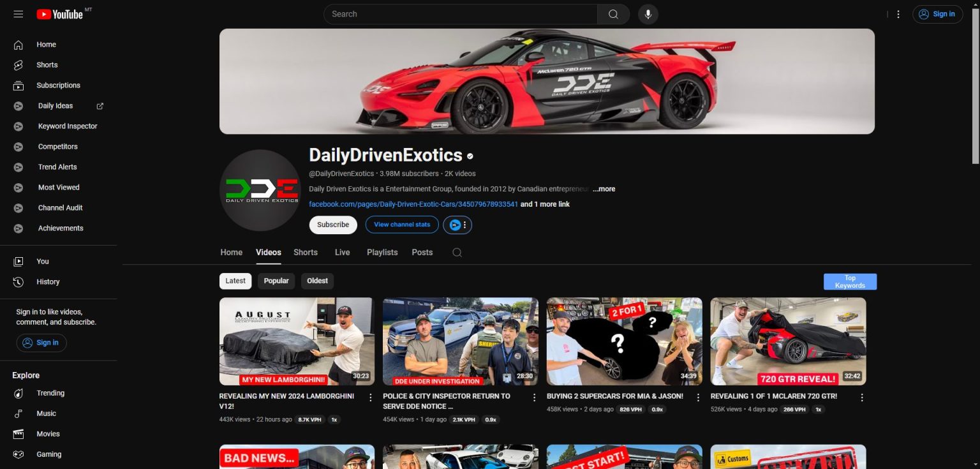Click the View channel stats button
Viewport: 980px width, 469px height.
401,224
